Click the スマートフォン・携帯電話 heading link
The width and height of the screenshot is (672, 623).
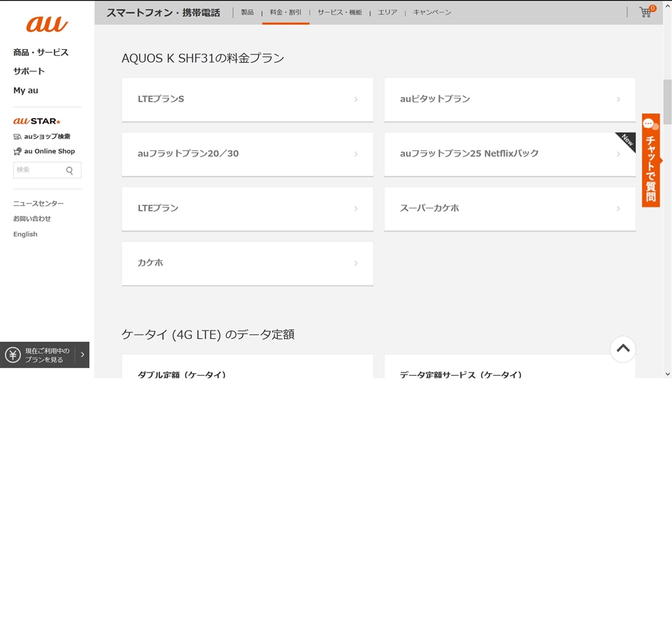tap(163, 13)
